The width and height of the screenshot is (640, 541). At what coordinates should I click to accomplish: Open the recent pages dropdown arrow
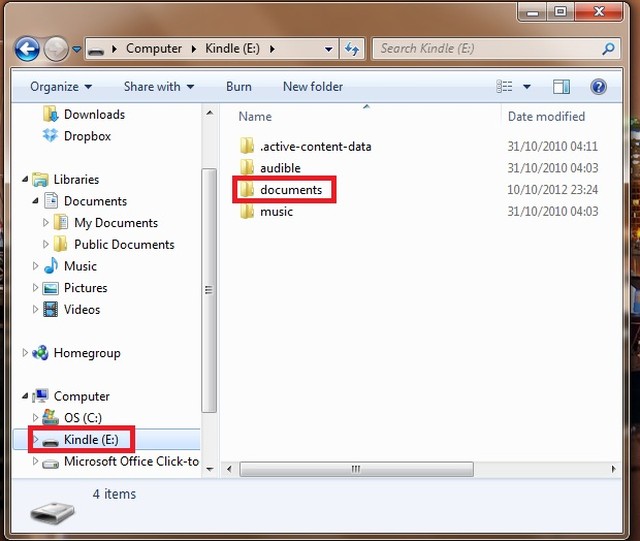pyautogui.click(x=76, y=49)
